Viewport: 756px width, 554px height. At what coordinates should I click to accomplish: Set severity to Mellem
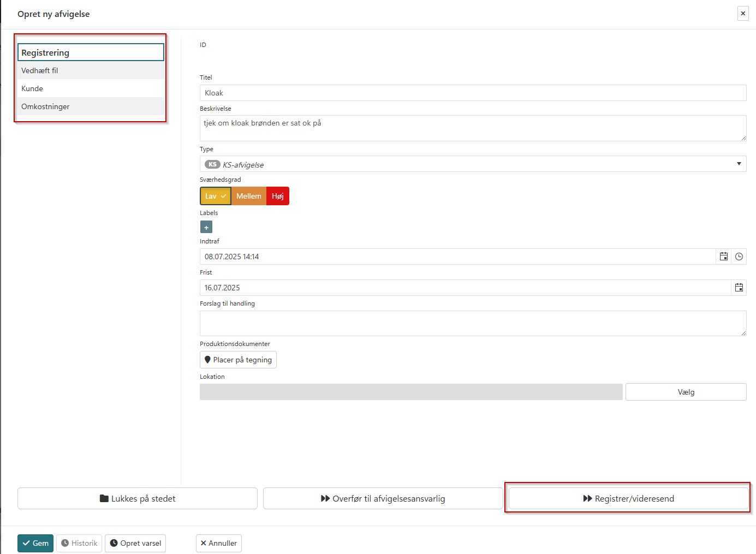click(x=248, y=196)
